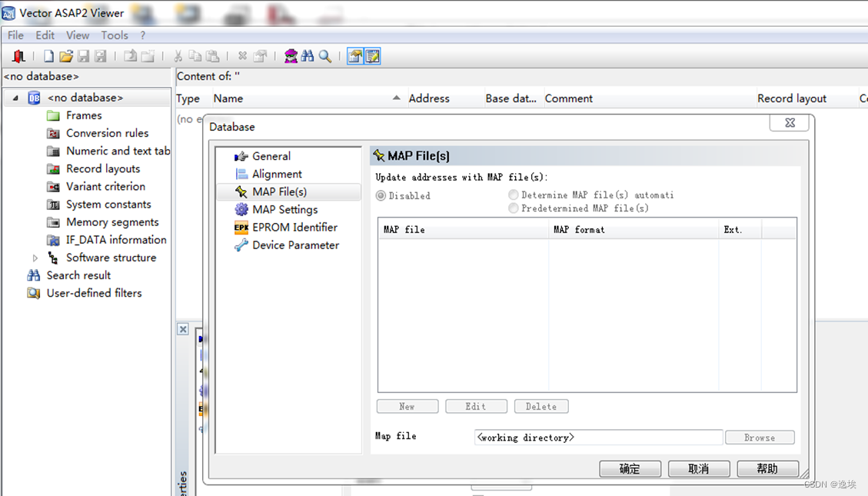
Task: Switch to the MAP Settings page
Action: coord(285,209)
